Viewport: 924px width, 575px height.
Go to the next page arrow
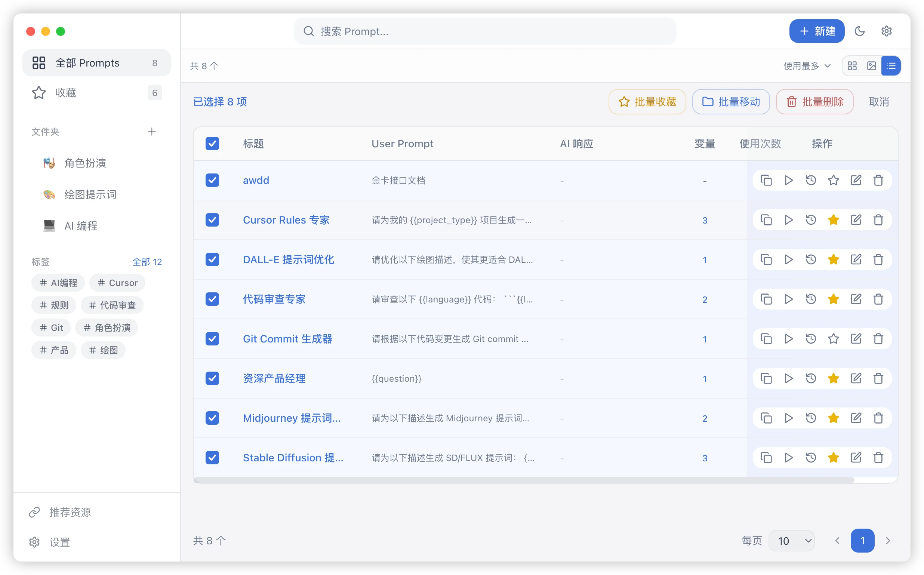point(888,540)
